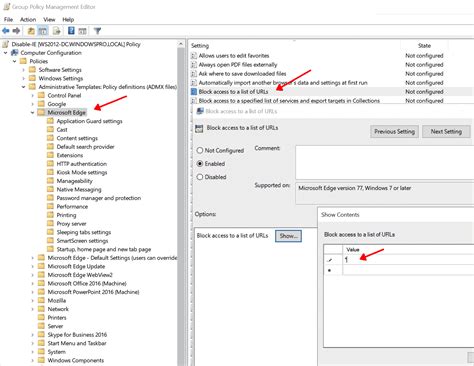The height and width of the screenshot is (366, 474).
Task: Select the Application Guard settings tree item
Action: pos(89,121)
